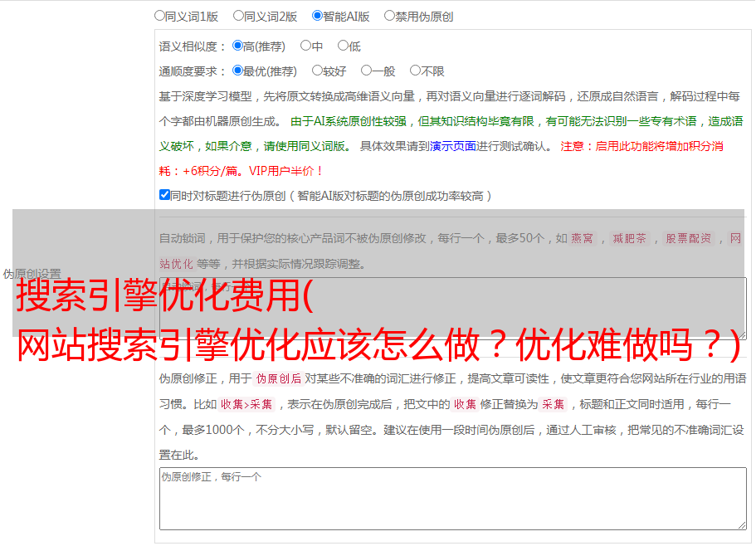756x546 pixels.
Task: Set 语义相似度 to 高(推荐)
Action: 237,46
